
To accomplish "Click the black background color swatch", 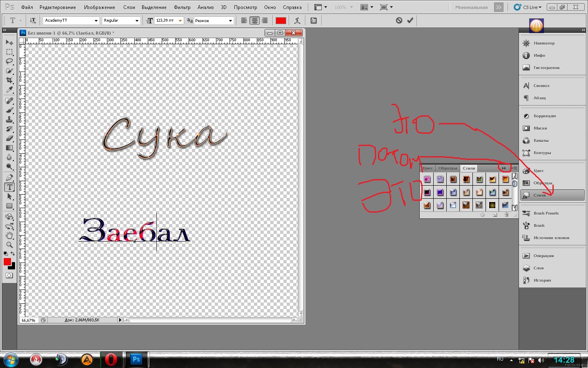I will 13,267.
